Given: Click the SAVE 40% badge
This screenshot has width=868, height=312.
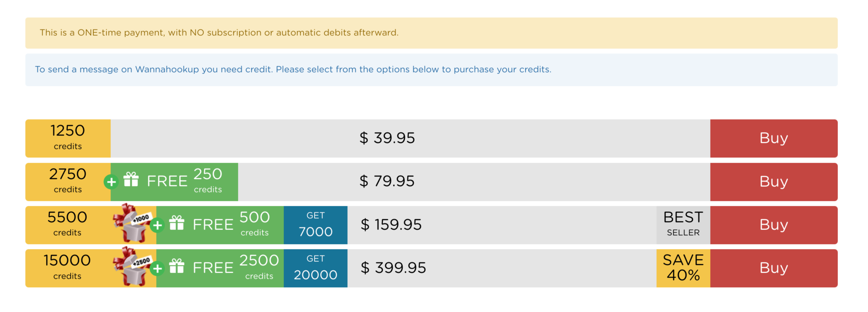Looking at the screenshot, I should (683, 268).
